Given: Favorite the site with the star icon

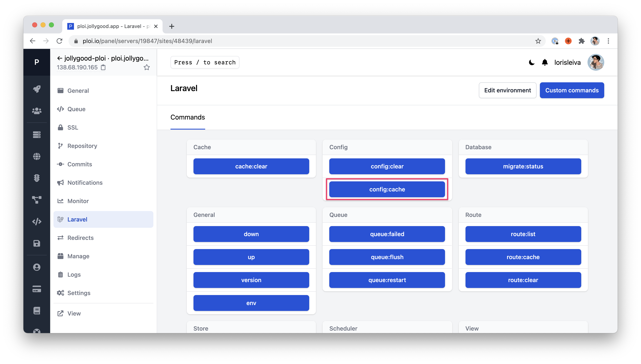Looking at the screenshot, I should [147, 67].
